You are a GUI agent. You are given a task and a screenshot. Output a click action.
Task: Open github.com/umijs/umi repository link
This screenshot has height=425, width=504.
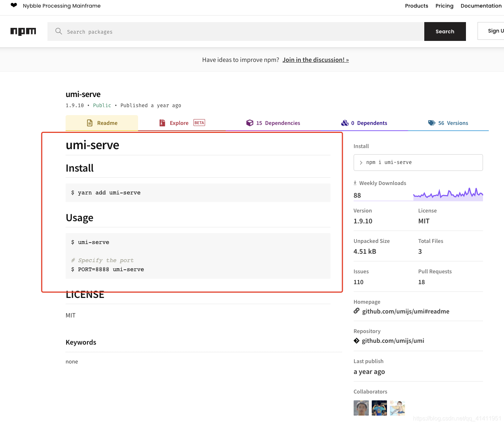393,341
